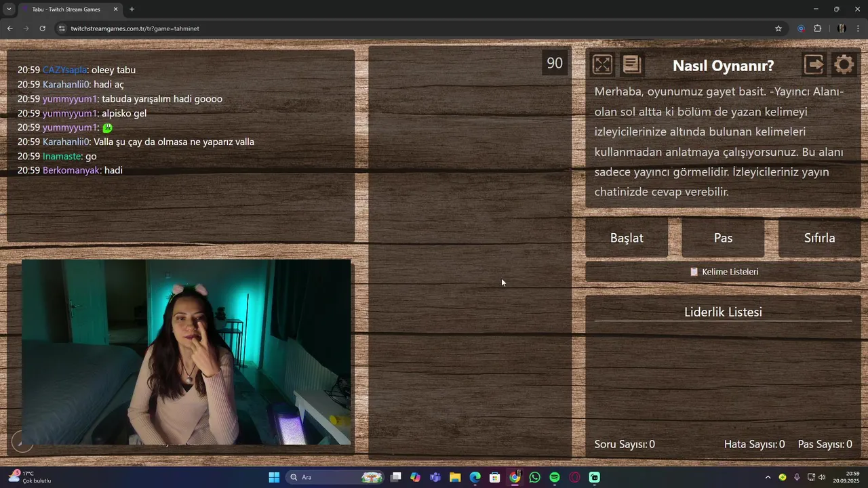The width and height of the screenshot is (868, 488).
Task: Open File Explorer from the taskbar
Action: 455,477
